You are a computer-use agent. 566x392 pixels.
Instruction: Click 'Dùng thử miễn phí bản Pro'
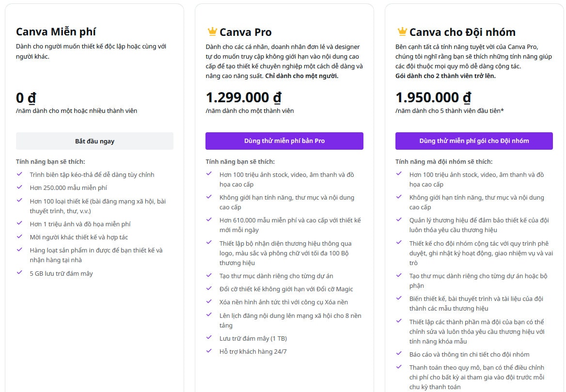tap(284, 141)
